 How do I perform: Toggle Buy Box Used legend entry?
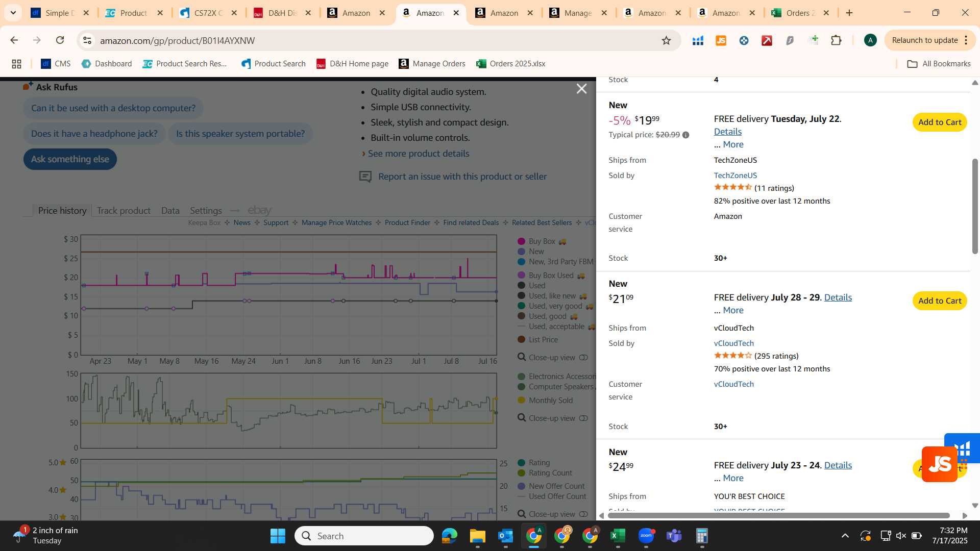(551, 275)
